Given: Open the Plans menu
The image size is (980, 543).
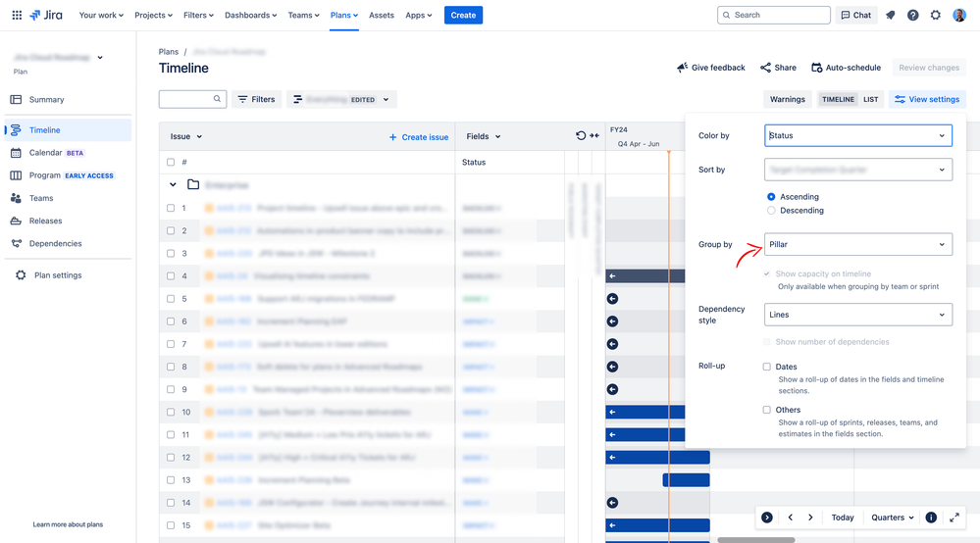Looking at the screenshot, I should tap(343, 15).
